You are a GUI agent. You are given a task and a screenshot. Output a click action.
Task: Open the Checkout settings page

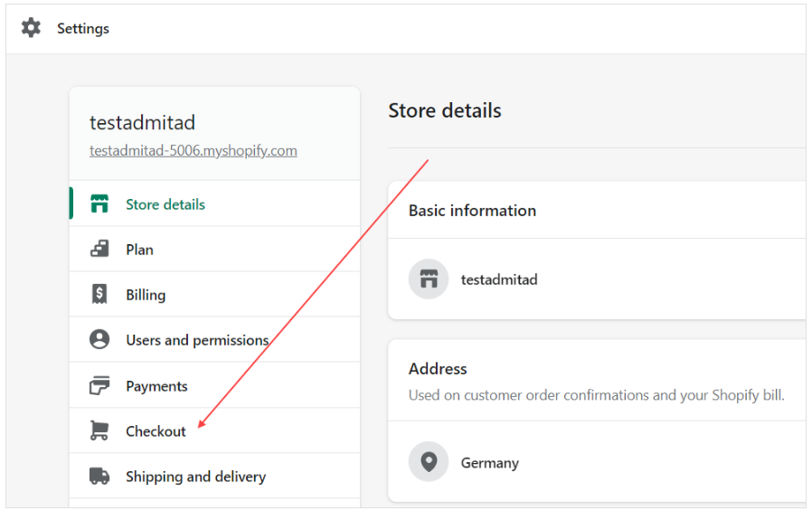coord(156,431)
